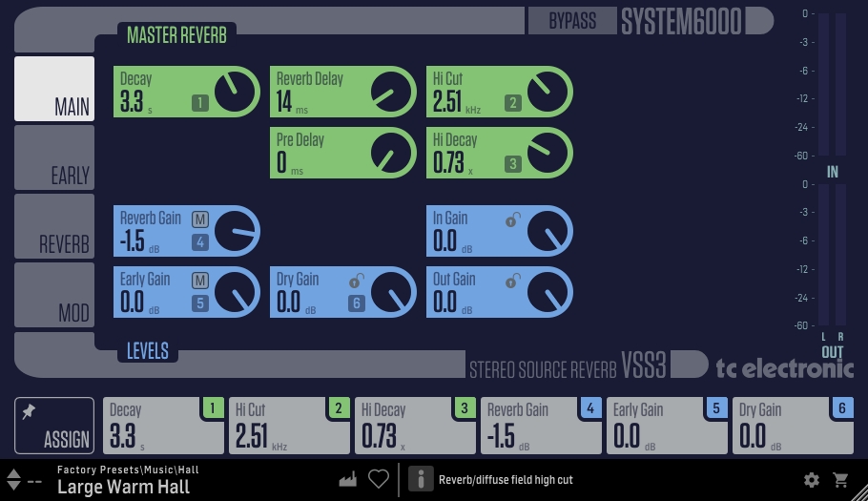Toggle the M button on Early Gain

200,281
